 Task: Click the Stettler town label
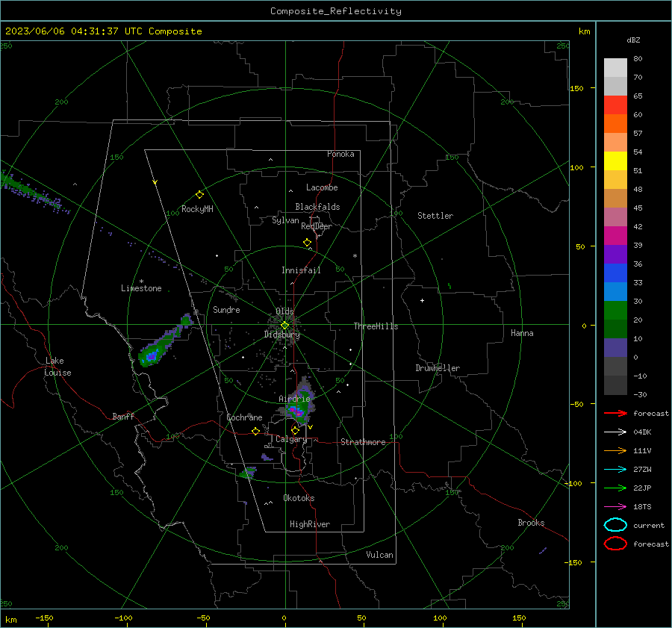pos(435,216)
